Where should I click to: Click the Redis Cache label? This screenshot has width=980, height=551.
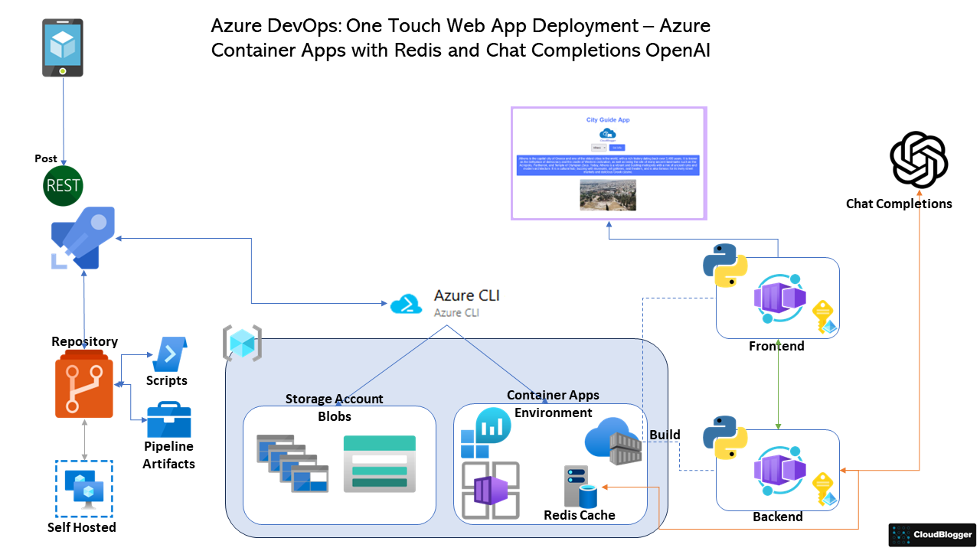[580, 515]
